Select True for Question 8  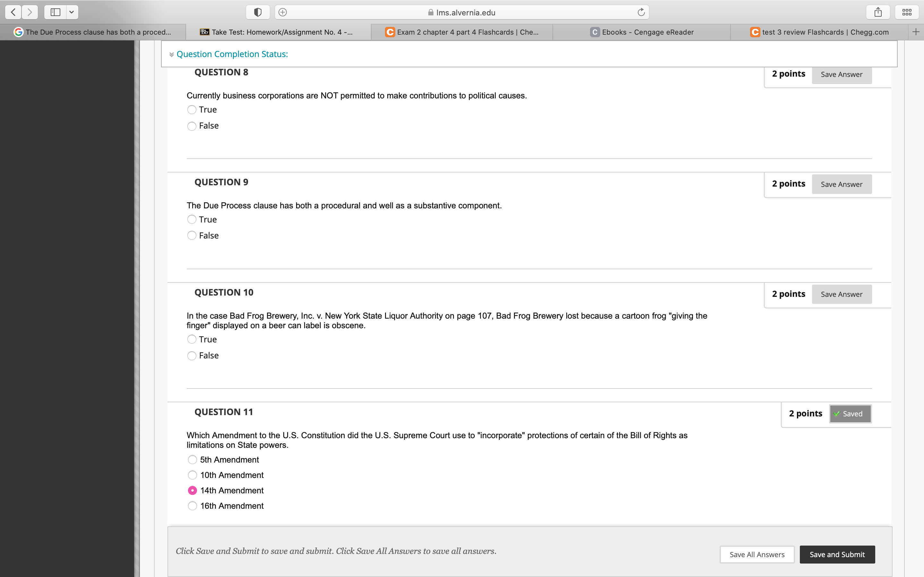pos(192,110)
